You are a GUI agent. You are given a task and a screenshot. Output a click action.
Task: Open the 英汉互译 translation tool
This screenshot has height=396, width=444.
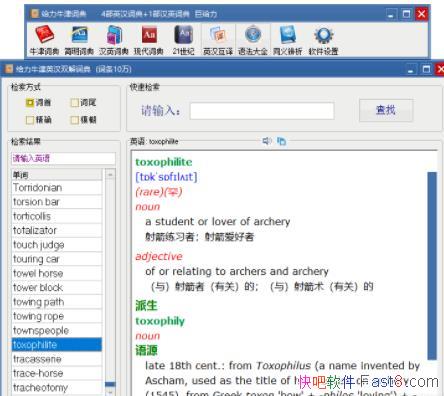pos(218,40)
